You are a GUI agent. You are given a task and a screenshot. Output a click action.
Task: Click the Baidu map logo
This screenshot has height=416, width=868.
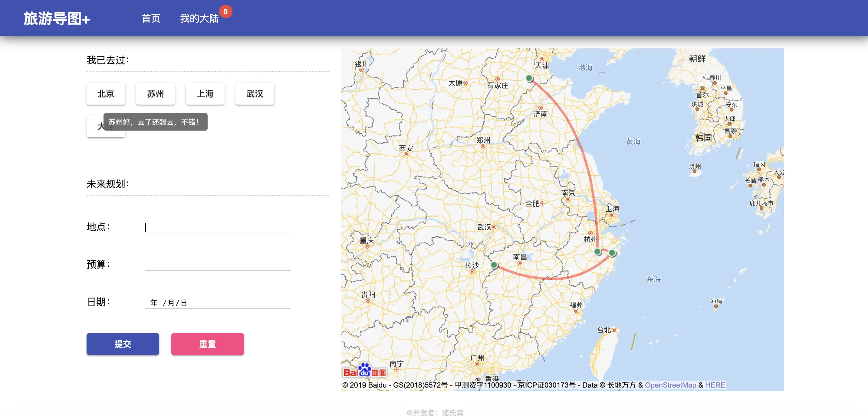point(365,370)
